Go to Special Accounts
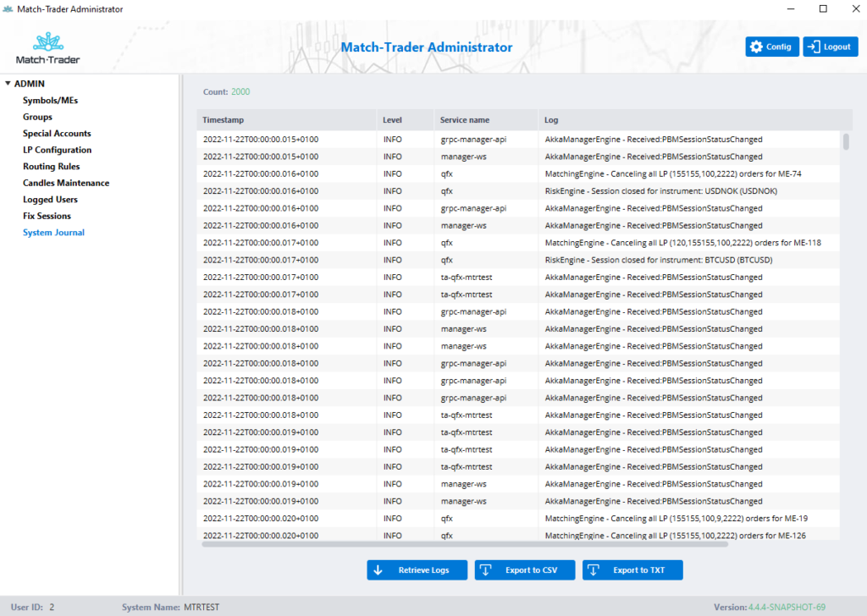 [57, 133]
